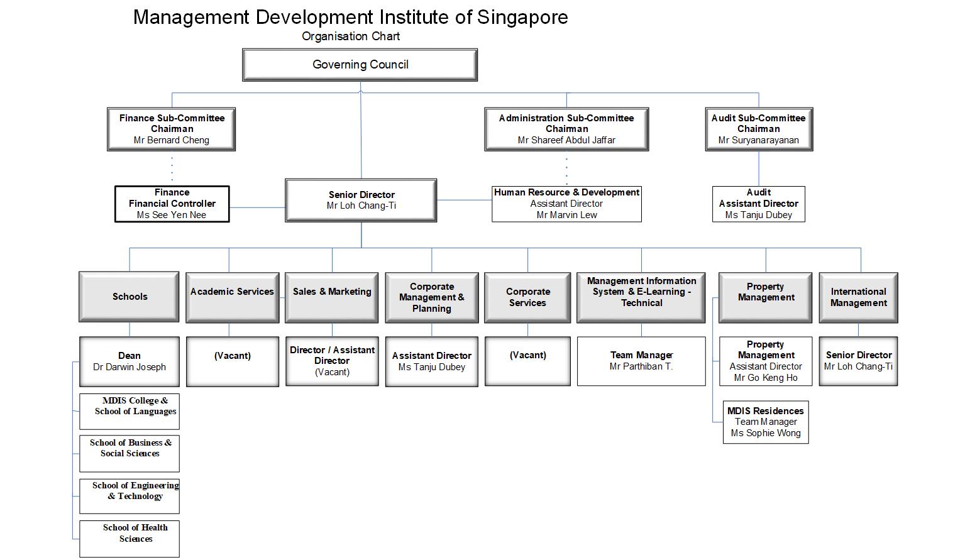This screenshot has height=560, width=970.
Task: Select the Audit Sub-Committee Chairman box
Action: pos(758,129)
